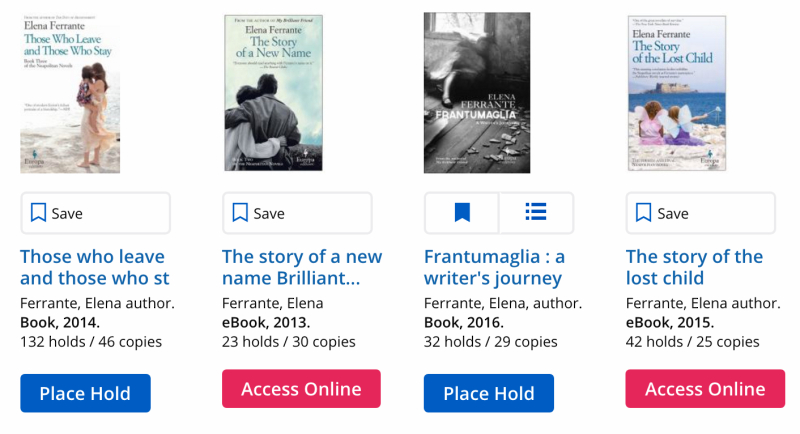800x434 pixels.
Task: Click bookmark icon under Those Who Leave cover
Action: pyautogui.click(x=38, y=213)
